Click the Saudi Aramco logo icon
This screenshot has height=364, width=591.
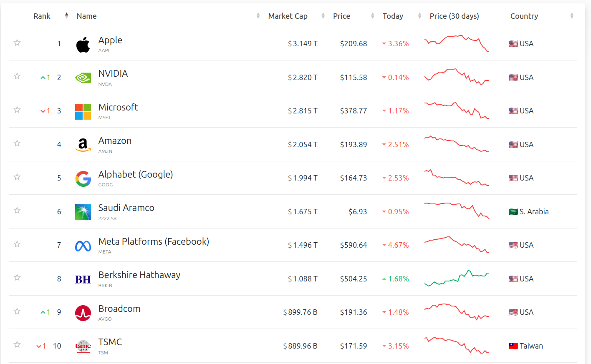83,212
